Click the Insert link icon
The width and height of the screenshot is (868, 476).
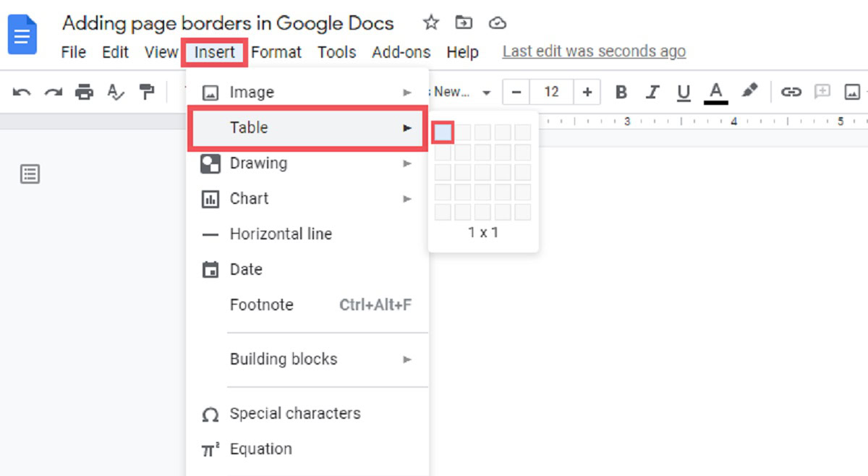tap(791, 92)
